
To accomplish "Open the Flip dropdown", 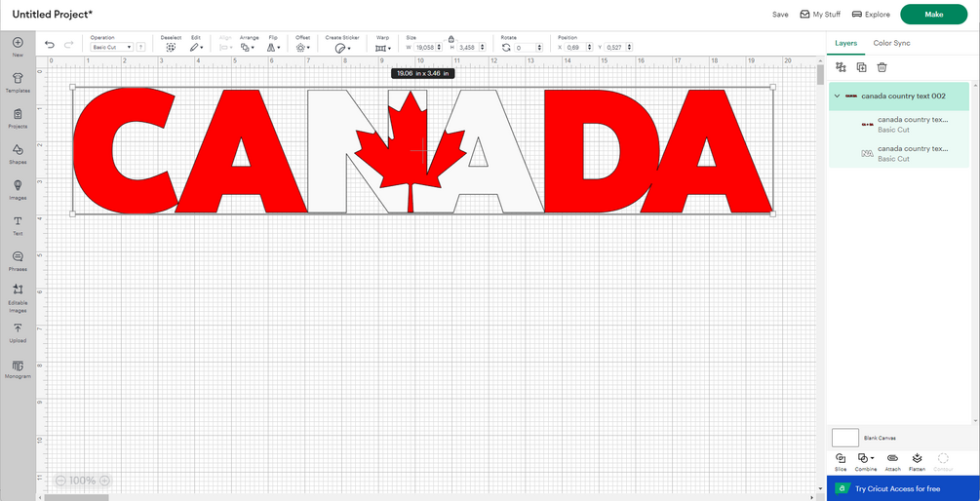I will pyautogui.click(x=274, y=47).
